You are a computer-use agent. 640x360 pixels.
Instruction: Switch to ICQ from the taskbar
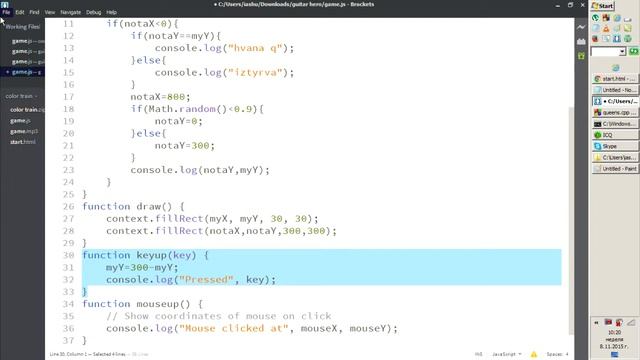click(615, 135)
